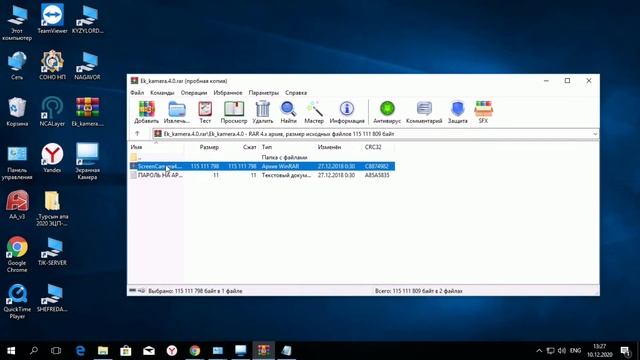This screenshot has width=640, height=360.
Task: Launch Microsoft Edge from taskbar
Action: click(x=80, y=350)
